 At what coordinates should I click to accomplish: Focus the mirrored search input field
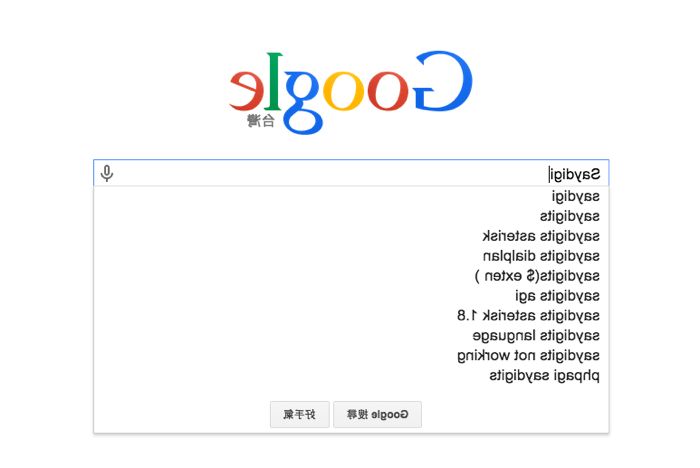(350, 173)
